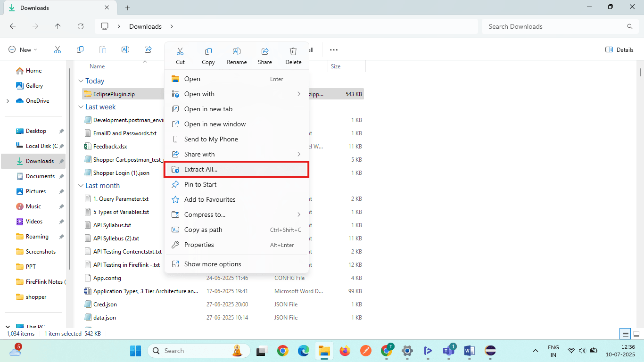Image resolution: width=644 pixels, height=362 pixels.
Task: Go to Home in navigation pane
Action: (33, 71)
